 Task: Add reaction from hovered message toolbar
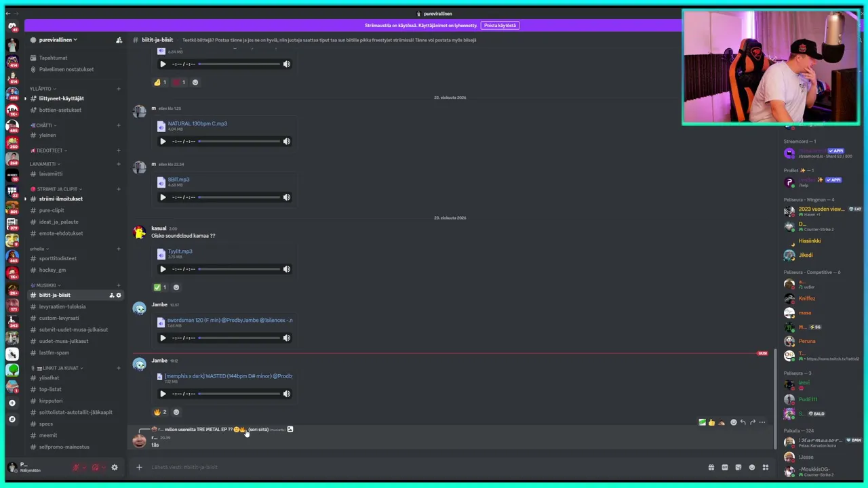tap(734, 423)
